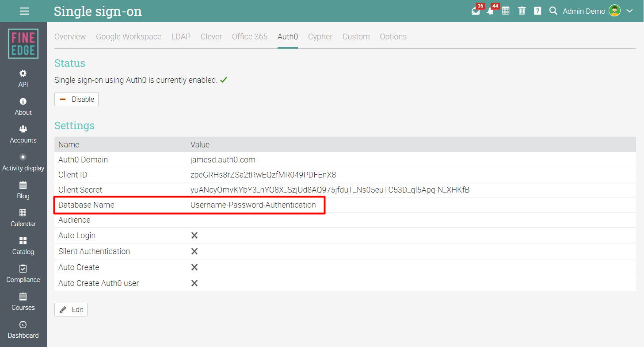Viewport: 644px width, 347px height.
Task: Click the Auto Create Auth0 user X mark
Action: tap(194, 283)
